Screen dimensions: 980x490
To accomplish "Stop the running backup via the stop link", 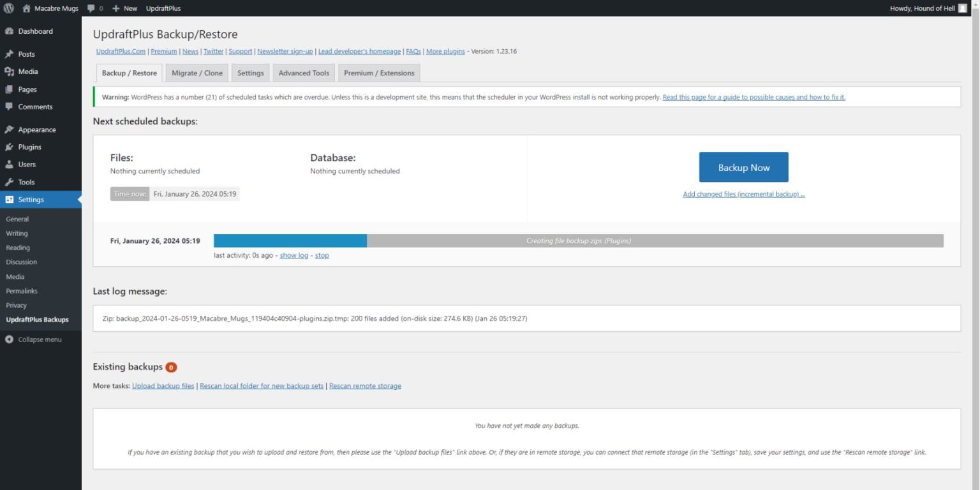I will click(x=322, y=255).
